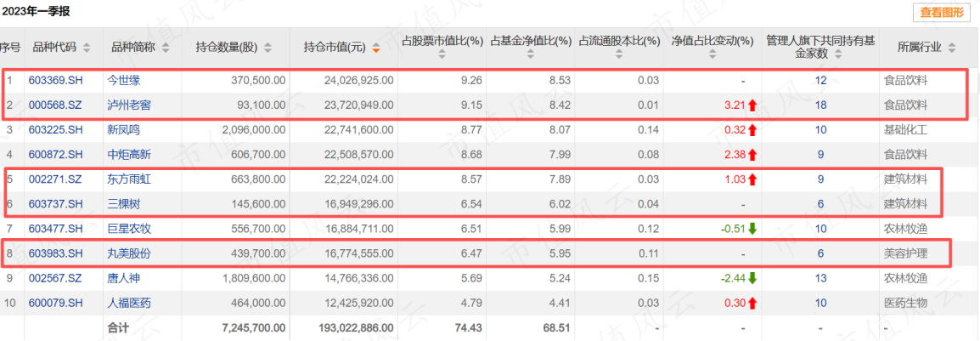Click the red up arrow beside 0.32
980x341 pixels.
click(752, 130)
